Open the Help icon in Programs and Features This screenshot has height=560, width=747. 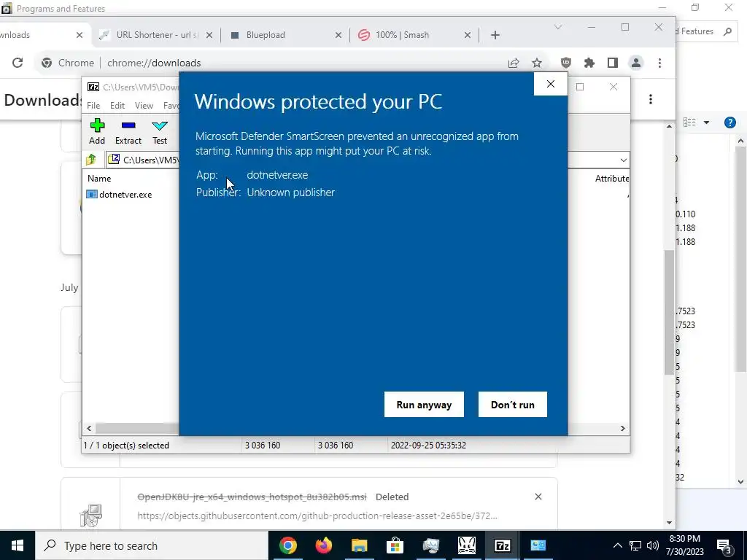[729, 122]
